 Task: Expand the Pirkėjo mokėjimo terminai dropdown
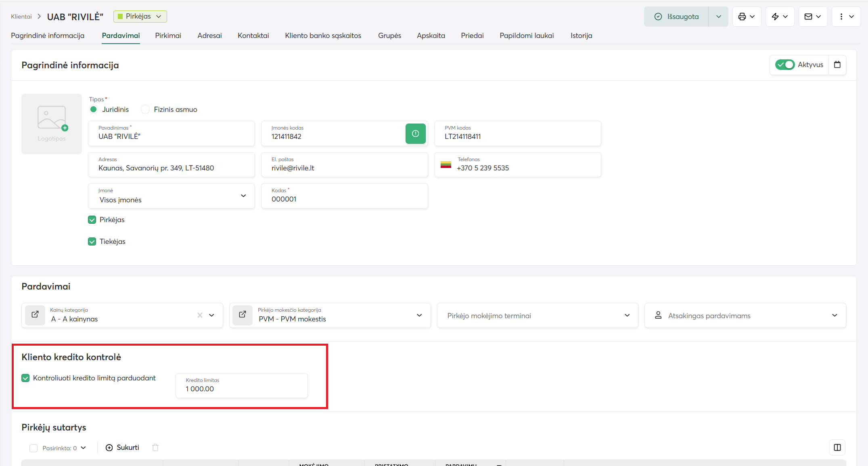tap(538, 315)
